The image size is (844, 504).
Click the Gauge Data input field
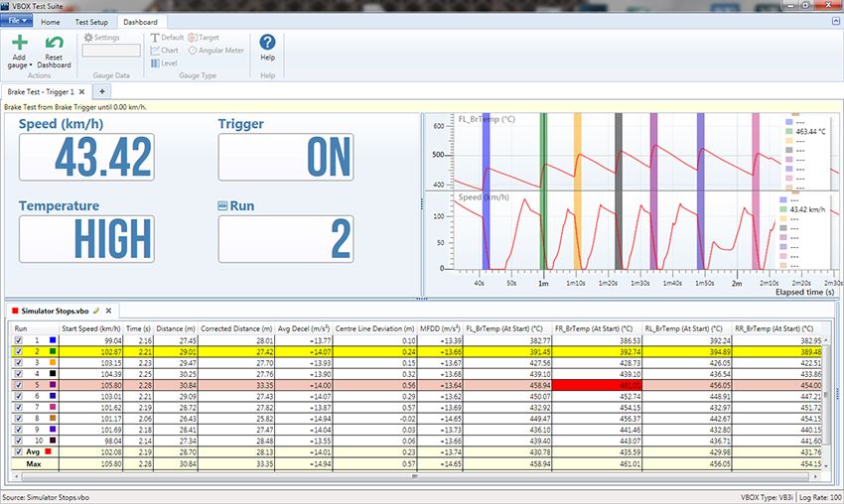pos(111,51)
